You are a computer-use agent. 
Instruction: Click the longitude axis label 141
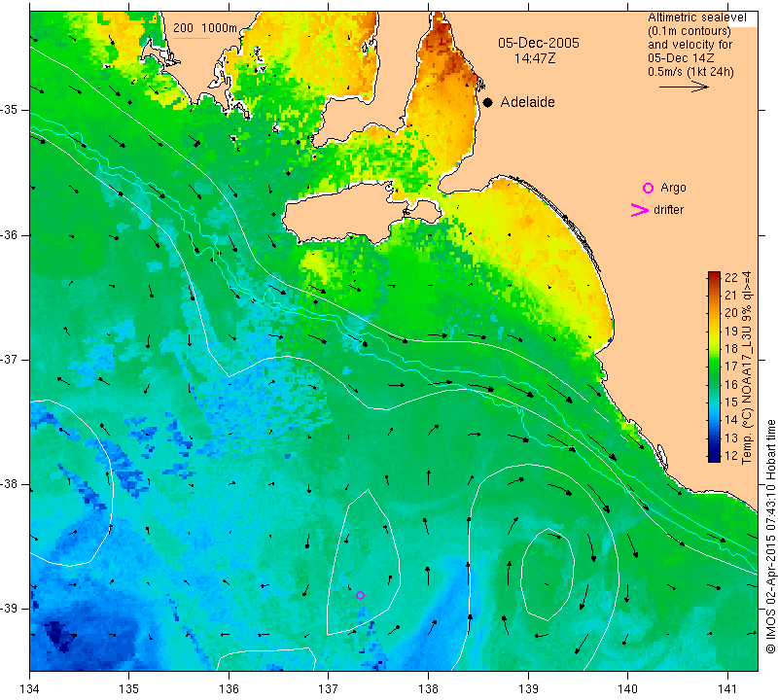(727, 688)
